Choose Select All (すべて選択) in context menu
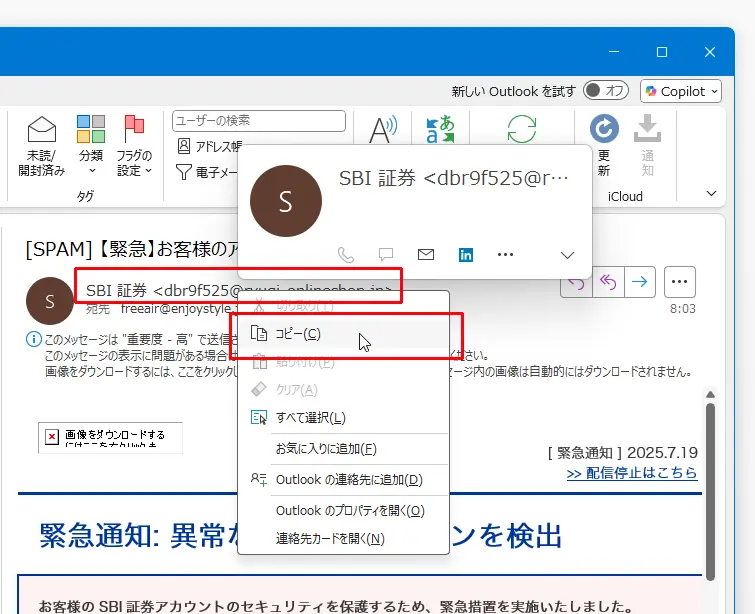 343,418
